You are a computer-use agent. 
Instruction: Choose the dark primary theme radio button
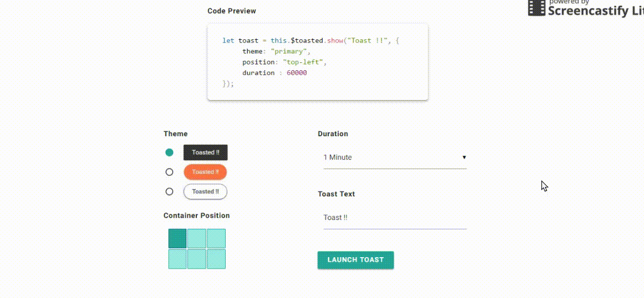click(x=169, y=152)
